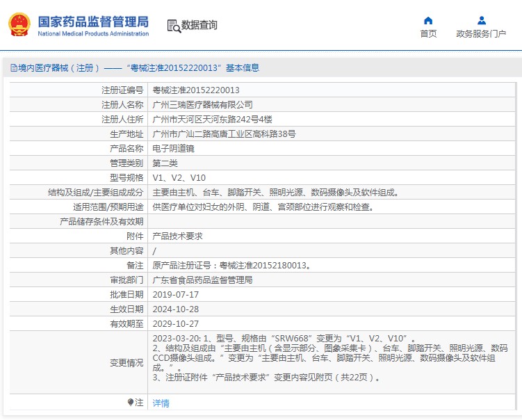
Task: Click the 附件 row label
Action: 135,236
